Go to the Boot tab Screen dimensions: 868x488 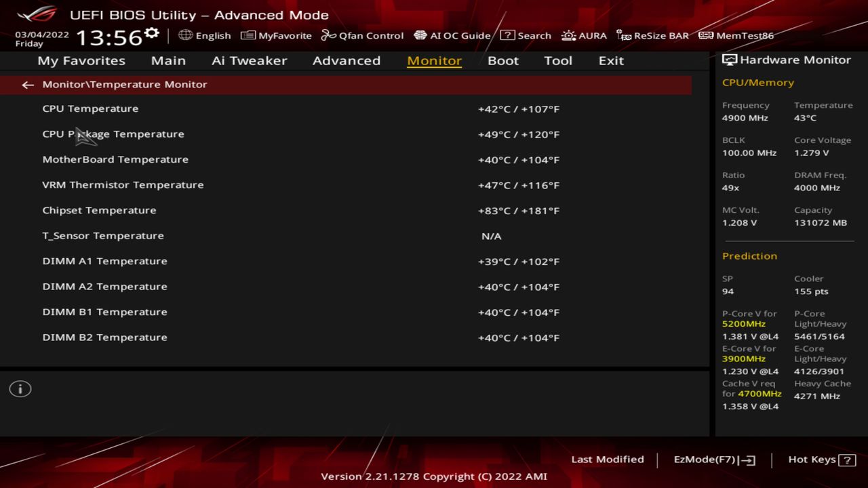(503, 60)
